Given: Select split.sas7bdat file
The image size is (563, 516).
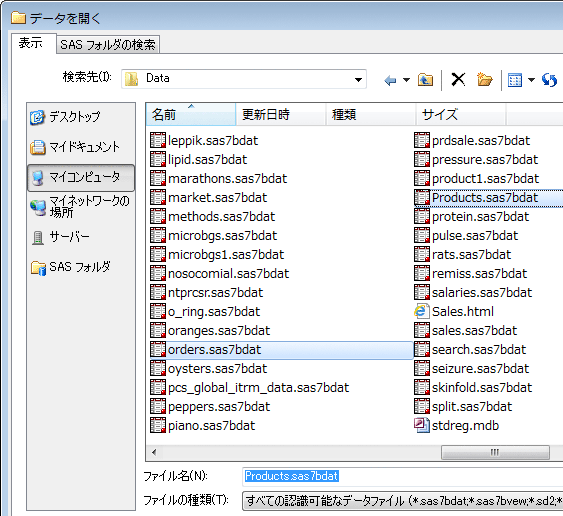Looking at the screenshot, I should 463,407.
